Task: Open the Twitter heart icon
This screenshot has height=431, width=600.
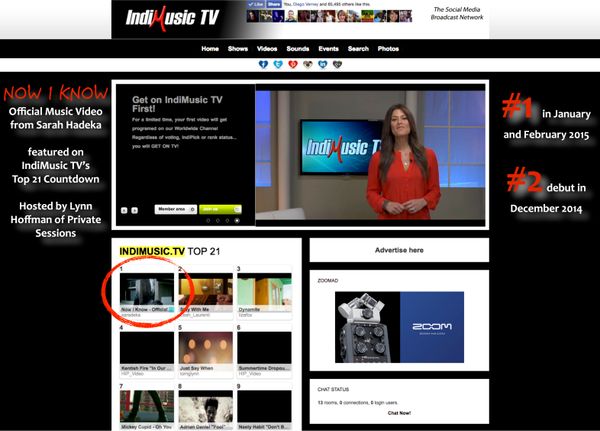Action: click(x=278, y=64)
